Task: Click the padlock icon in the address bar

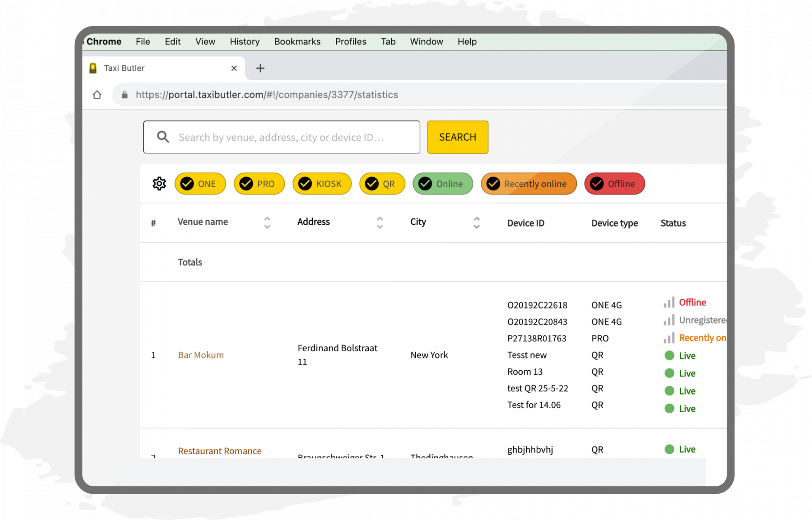Action: click(125, 95)
